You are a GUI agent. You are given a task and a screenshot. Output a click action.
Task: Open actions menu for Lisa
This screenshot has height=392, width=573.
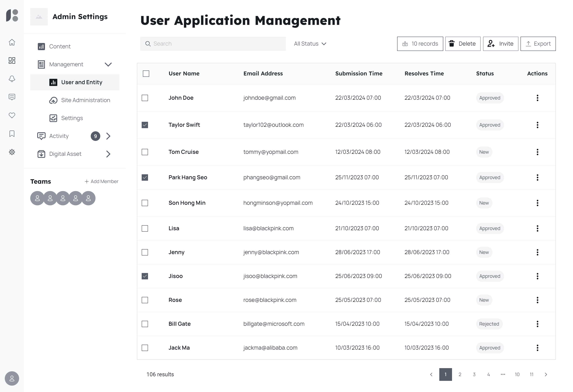coord(537,228)
